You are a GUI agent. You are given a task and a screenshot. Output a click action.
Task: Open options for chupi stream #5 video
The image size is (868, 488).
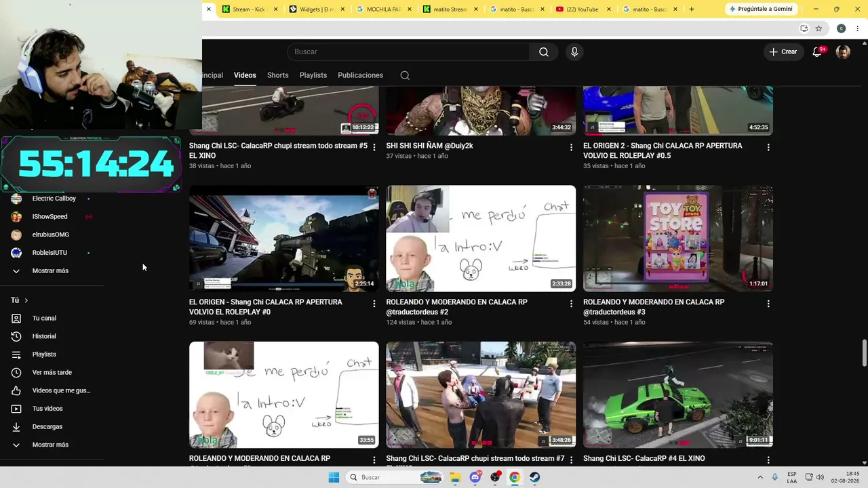[x=374, y=147]
